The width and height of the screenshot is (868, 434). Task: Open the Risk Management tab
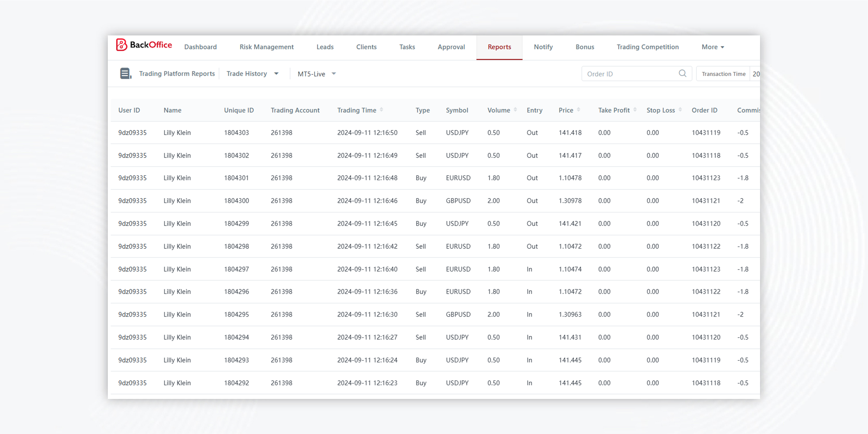click(x=267, y=47)
